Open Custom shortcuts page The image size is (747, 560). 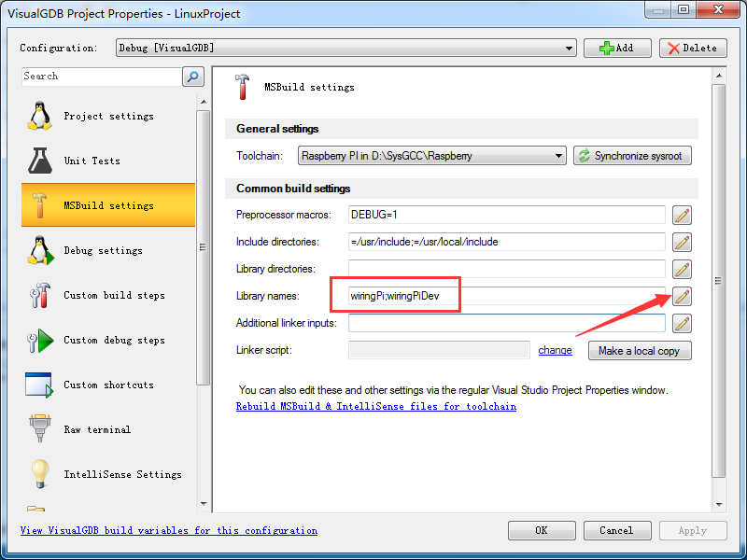click(x=108, y=385)
